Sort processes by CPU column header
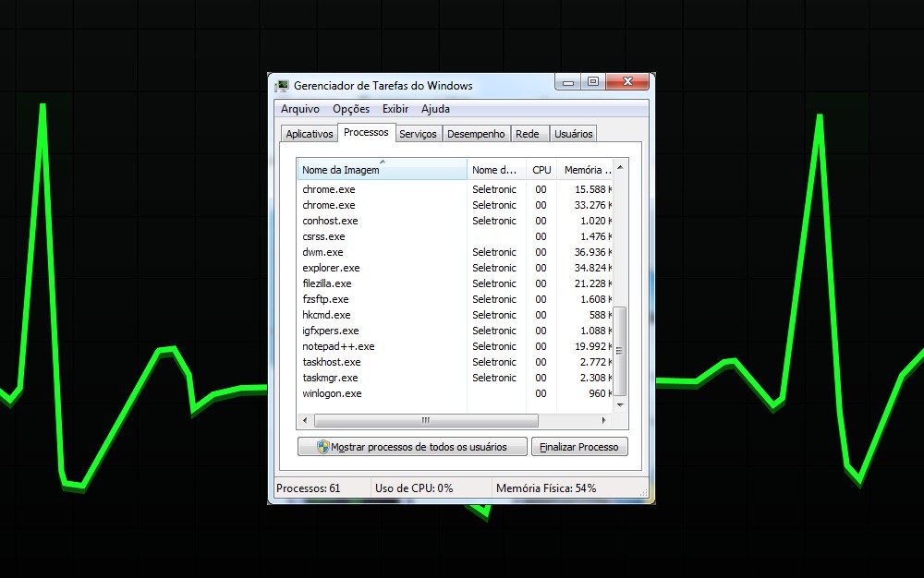This screenshot has width=924, height=578. pos(541,170)
